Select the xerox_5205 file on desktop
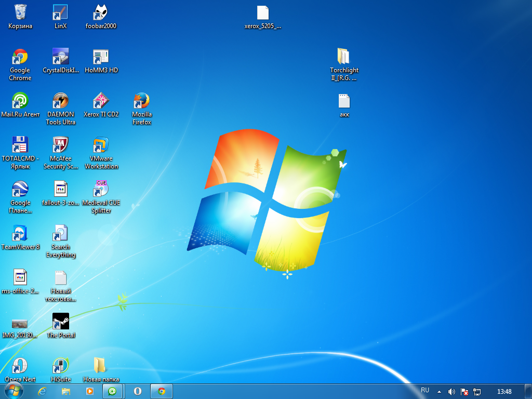 click(x=263, y=12)
